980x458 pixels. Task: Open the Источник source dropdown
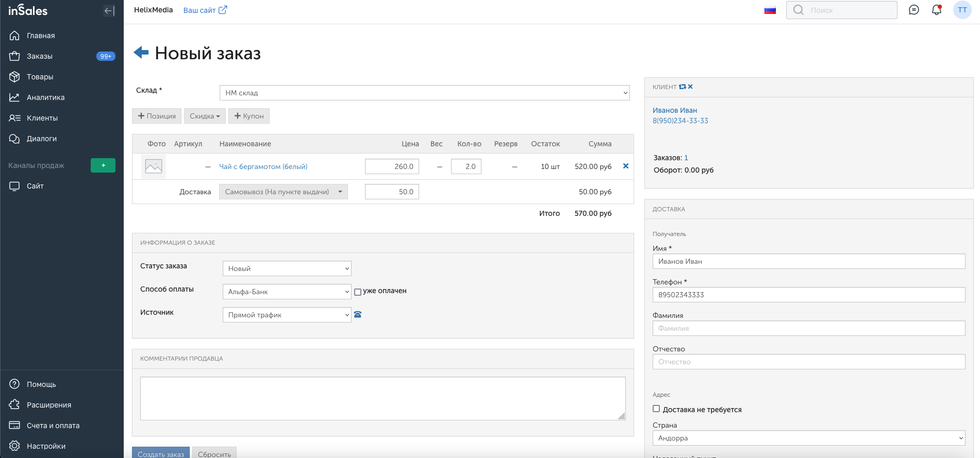tap(287, 315)
